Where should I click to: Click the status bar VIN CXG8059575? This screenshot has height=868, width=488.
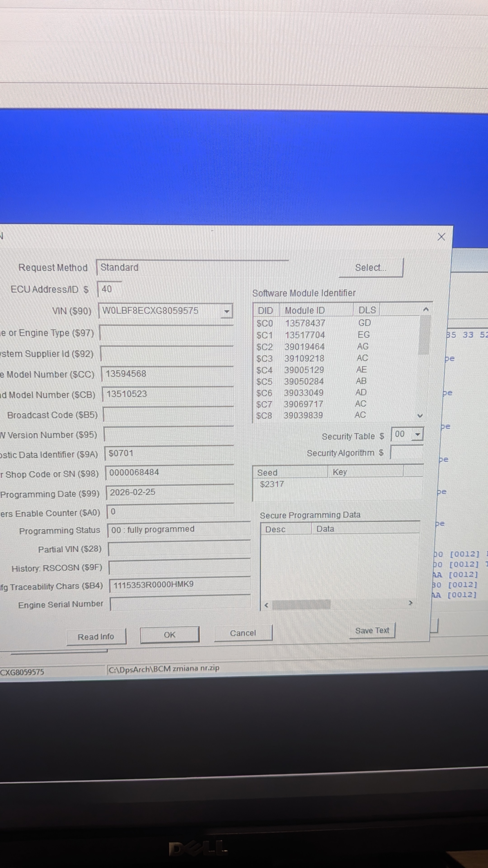(22, 672)
